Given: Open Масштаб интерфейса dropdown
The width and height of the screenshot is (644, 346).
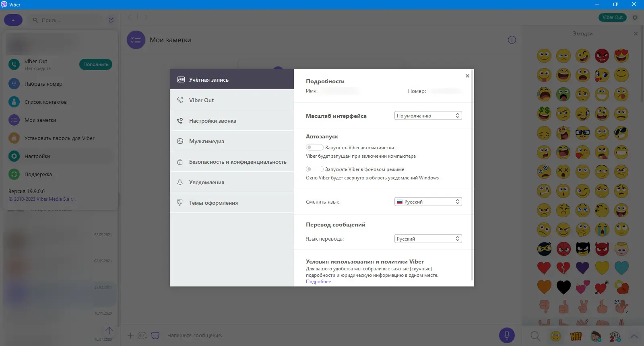Looking at the screenshot, I should pos(428,115).
